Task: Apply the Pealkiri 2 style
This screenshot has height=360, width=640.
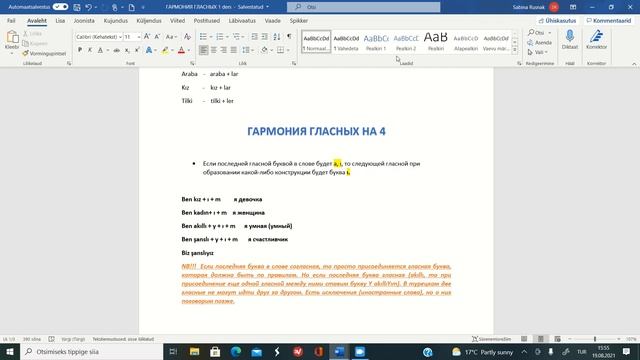Action: [406, 42]
